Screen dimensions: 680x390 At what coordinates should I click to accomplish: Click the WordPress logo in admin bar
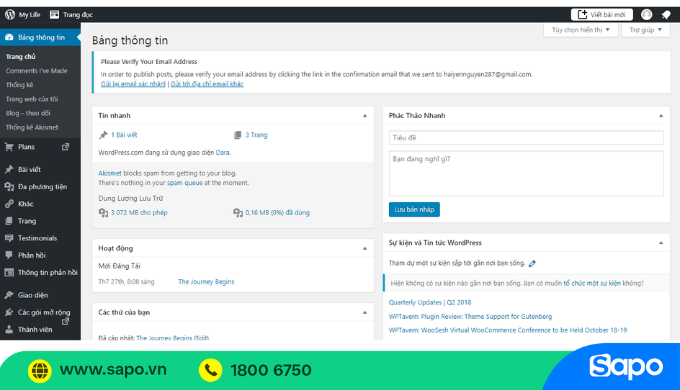click(10, 14)
